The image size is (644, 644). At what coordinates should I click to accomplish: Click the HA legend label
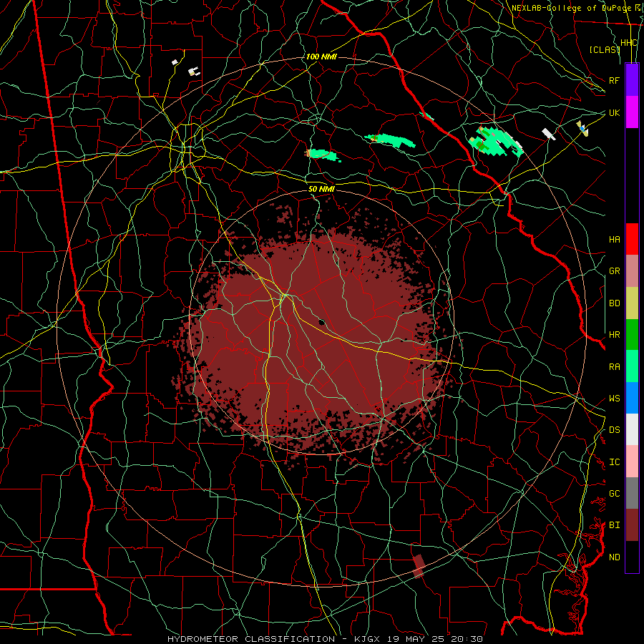pos(614,240)
